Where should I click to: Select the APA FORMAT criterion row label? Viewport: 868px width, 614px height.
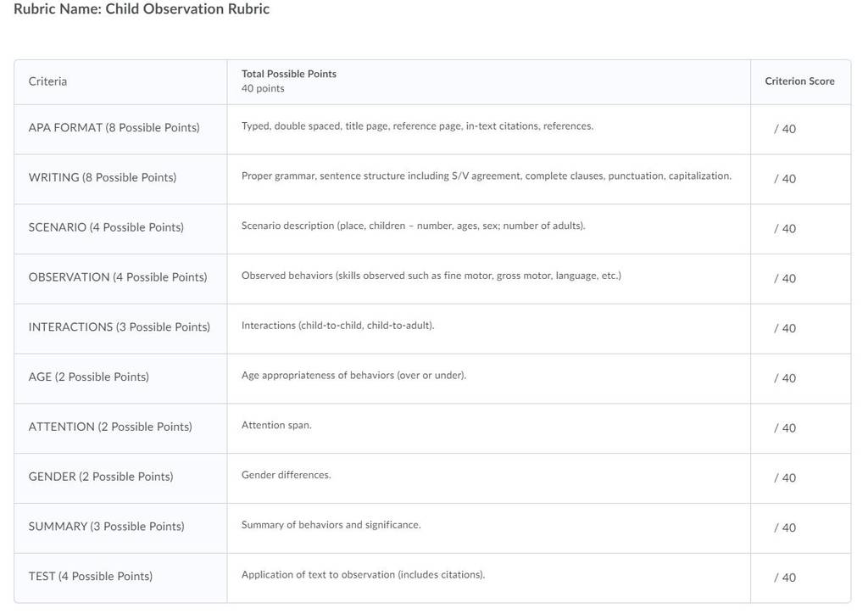pos(114,127)
